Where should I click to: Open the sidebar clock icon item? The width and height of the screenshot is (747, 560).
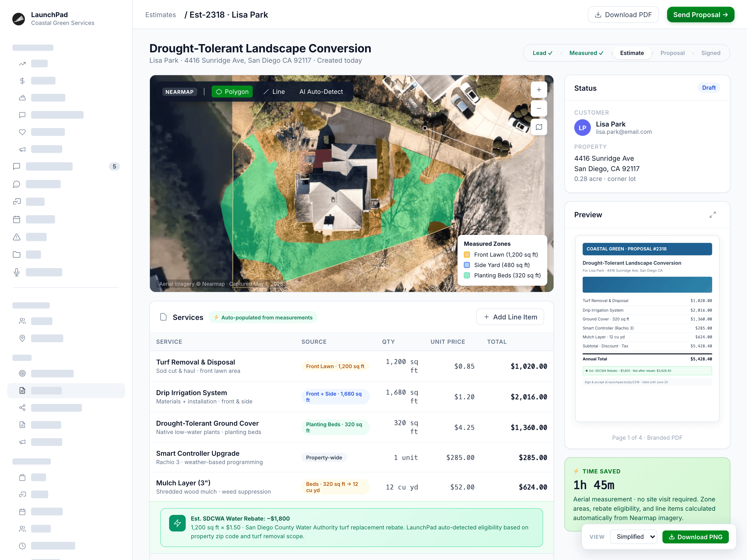point(22,546)
